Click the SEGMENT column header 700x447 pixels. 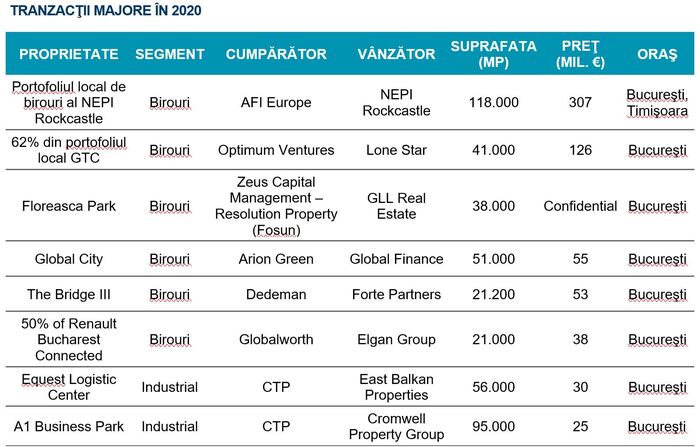click(170, 54)
